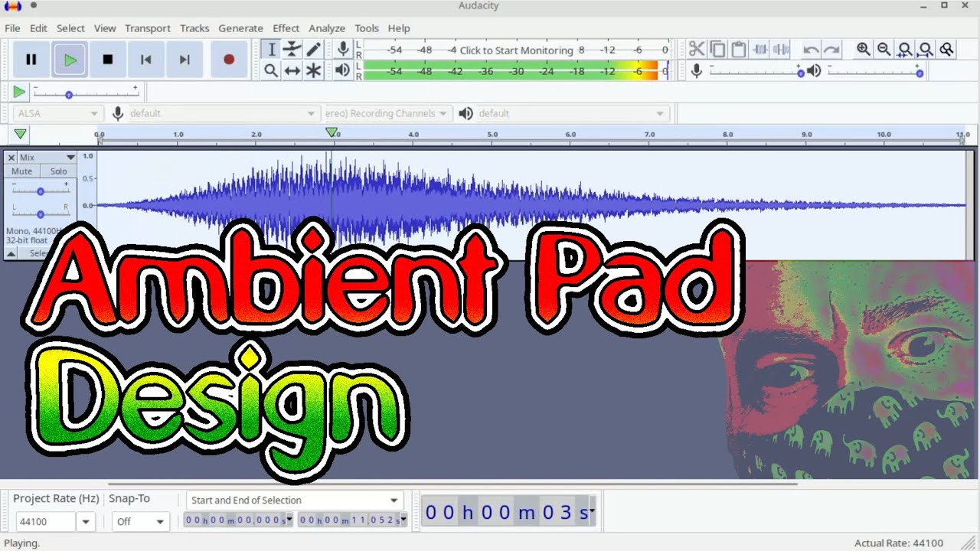Open the Transport menu

point(148,28)
